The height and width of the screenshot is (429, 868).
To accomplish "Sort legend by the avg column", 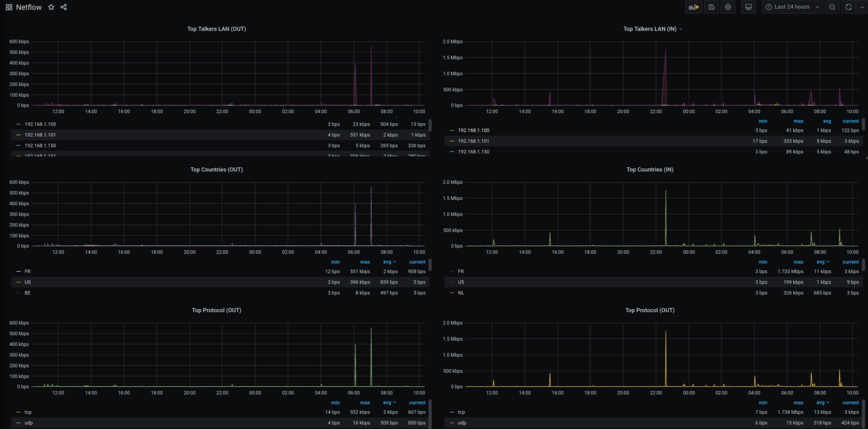I will click(x=389, y=262).
